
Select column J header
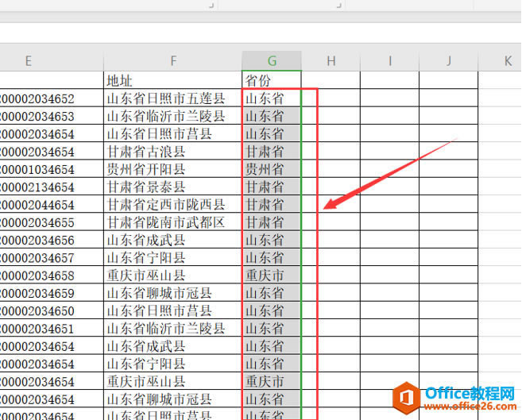tap(449, 61)
